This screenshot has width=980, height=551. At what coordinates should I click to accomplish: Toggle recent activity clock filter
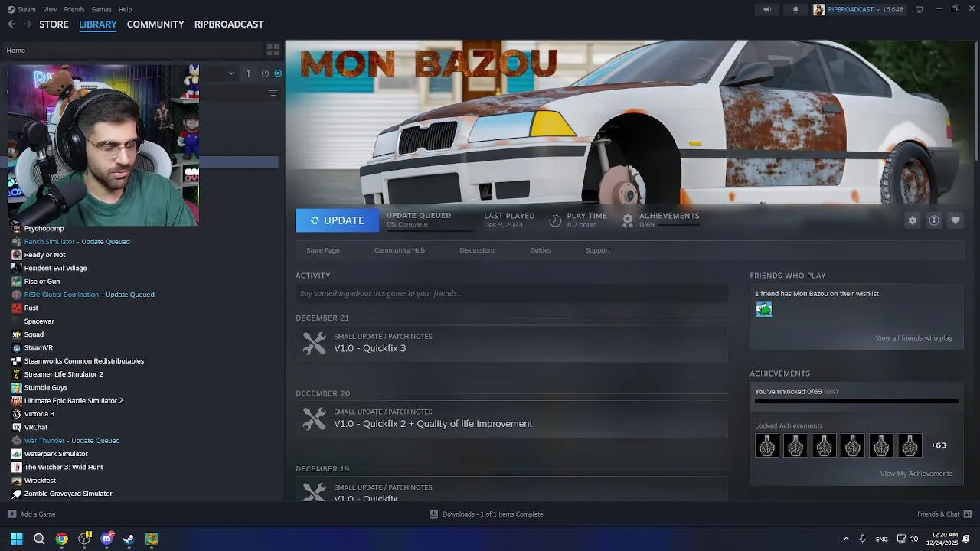pyautogui.click(x=265, y=73)
